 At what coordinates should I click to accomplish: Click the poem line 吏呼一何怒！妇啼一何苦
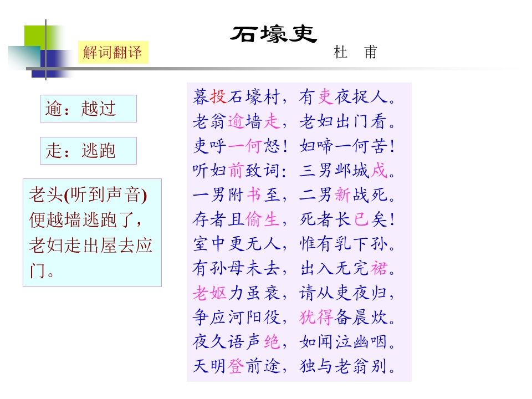pyautogui.click(x=294, y=146)
